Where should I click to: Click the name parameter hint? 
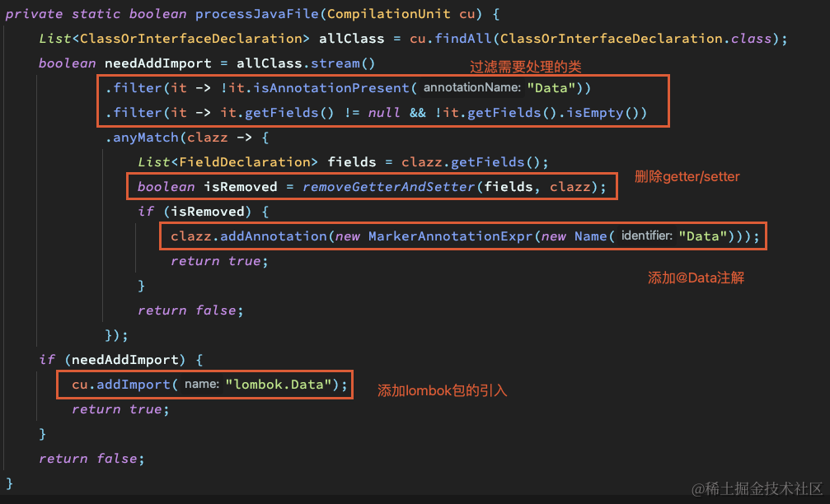pyautogui.click(x=202, y=385)
